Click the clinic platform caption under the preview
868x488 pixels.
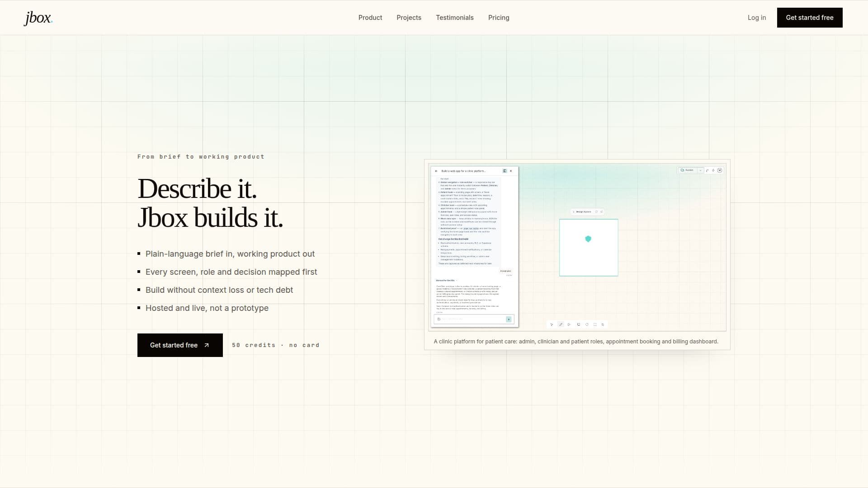576,342
